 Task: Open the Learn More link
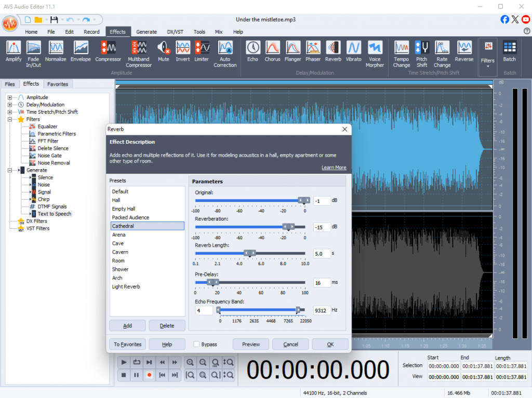pyautogui.click(x=334, y=168)
